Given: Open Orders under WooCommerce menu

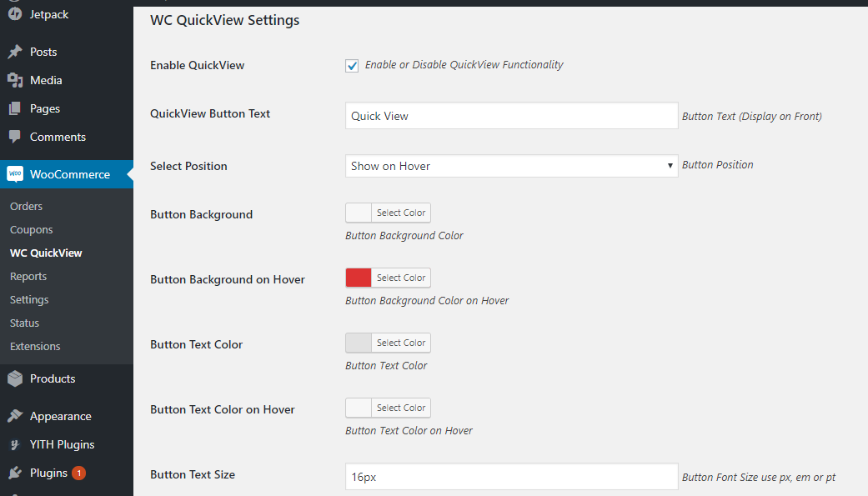Looking at the screenshot, I should (x=26, y=206).
